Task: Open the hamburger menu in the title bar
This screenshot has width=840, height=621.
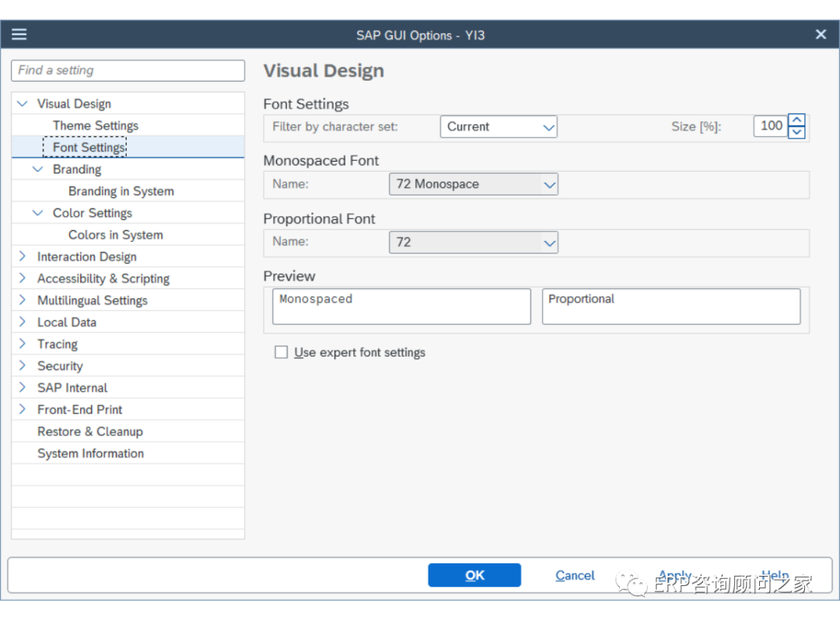Action: point(19,33)
